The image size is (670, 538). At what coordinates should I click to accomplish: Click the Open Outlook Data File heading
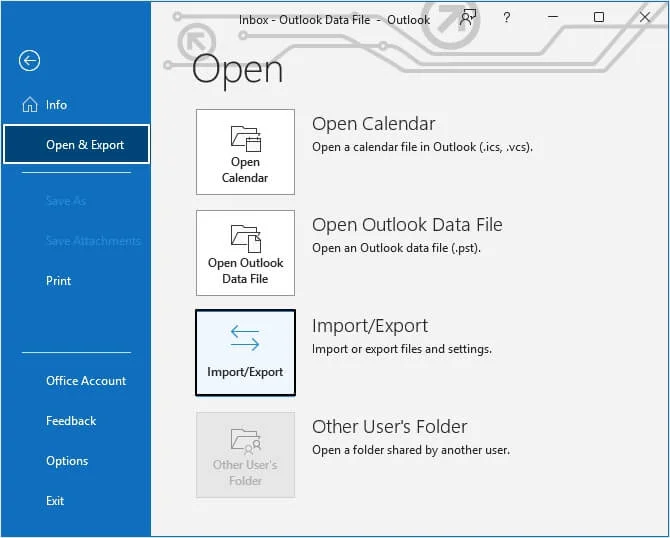click(407, 225)
